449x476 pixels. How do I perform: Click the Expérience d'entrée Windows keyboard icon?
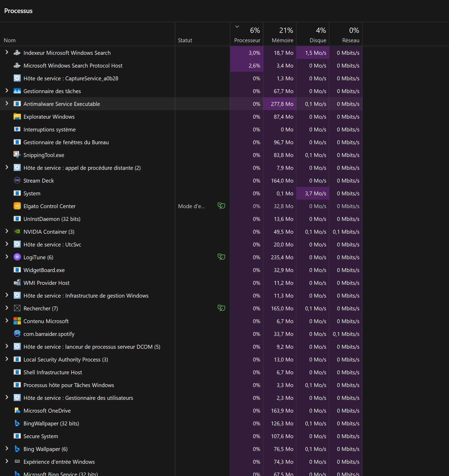coord(17,462)
